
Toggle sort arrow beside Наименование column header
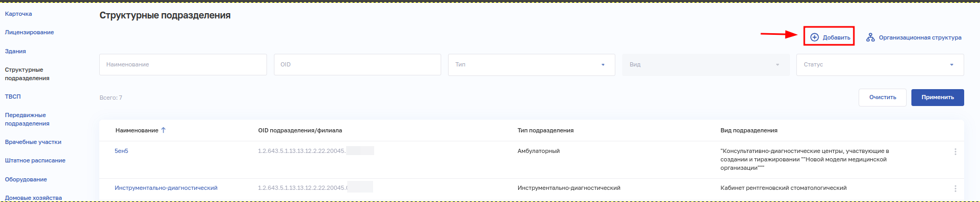click(164, 130)
